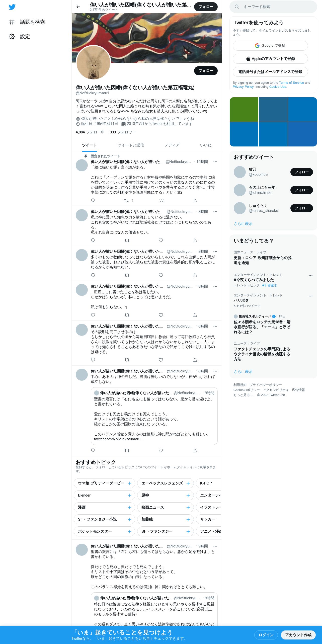Add the エーペックスレジェンズ topic
This screenshot has height=644, width=322.
[188, 483]
